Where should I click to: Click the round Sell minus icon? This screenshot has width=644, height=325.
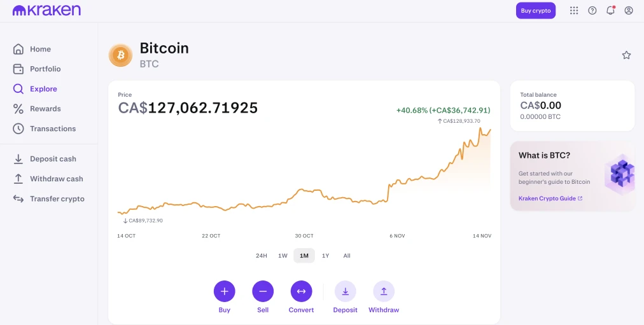[x=263, y=291]
